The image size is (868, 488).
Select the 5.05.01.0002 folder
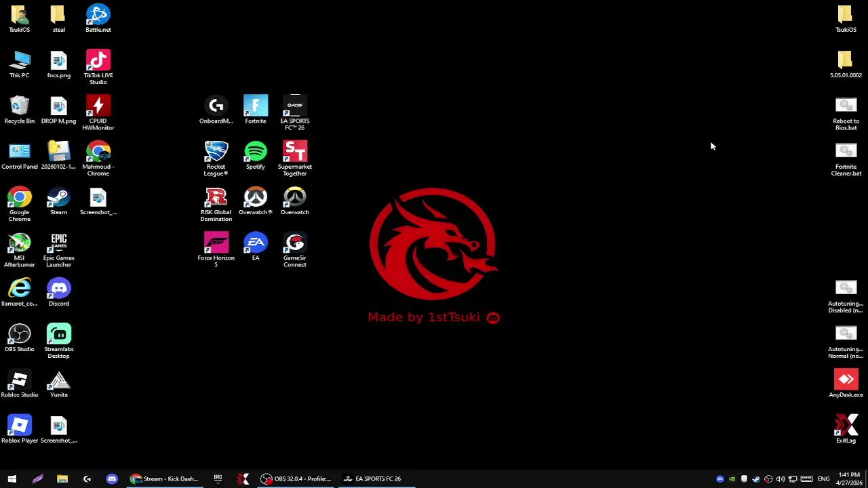pyautogui.click(x=846, y=64)
